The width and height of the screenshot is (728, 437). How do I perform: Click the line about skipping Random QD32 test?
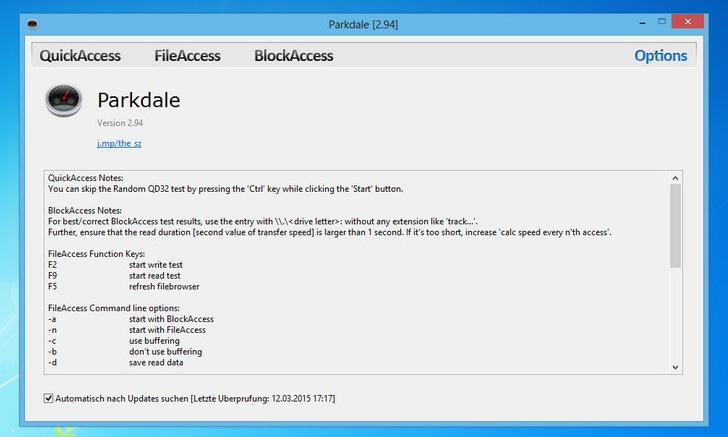pos(226,189)
